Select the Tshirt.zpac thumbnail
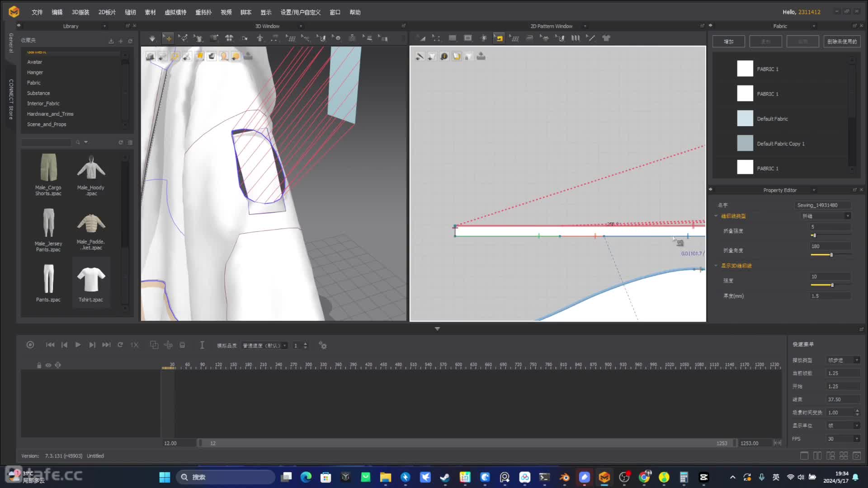Viewport: 868px width, 488px height. tap(91, 283)
